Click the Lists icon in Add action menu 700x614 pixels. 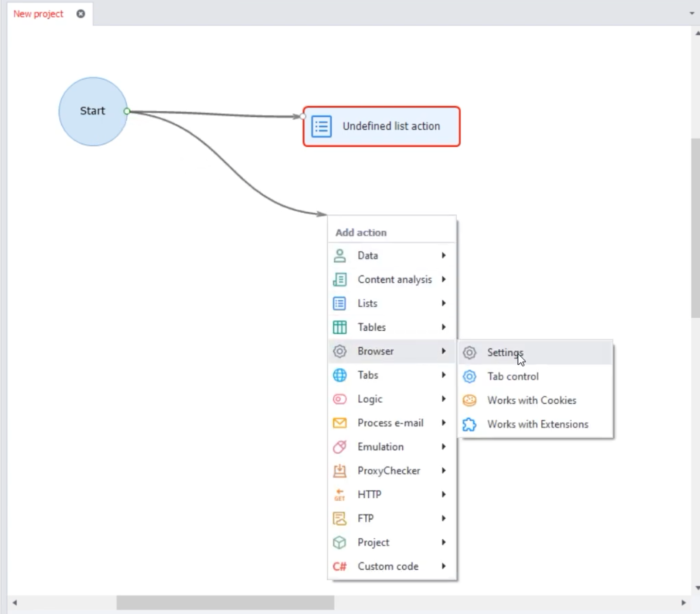pyautogui.click(x=339, y=303)
